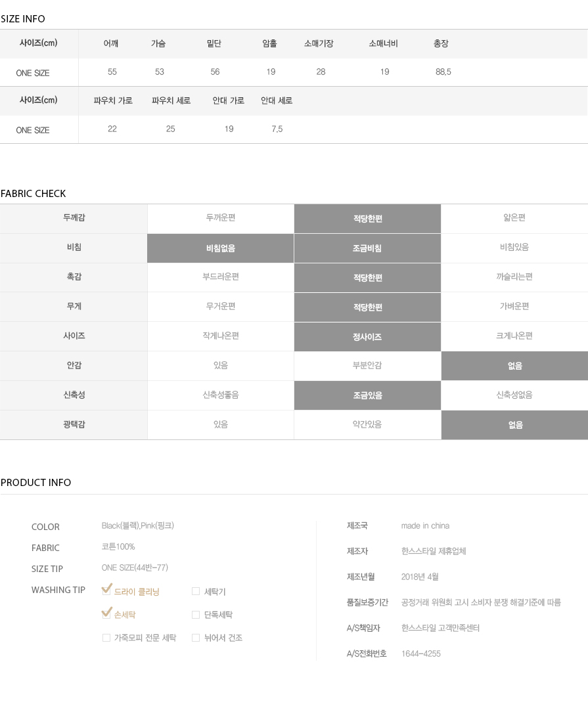The image size is (588, 710).
Task: Select the 7.5 eye mask height value
Action: click(x=277, y=129)
